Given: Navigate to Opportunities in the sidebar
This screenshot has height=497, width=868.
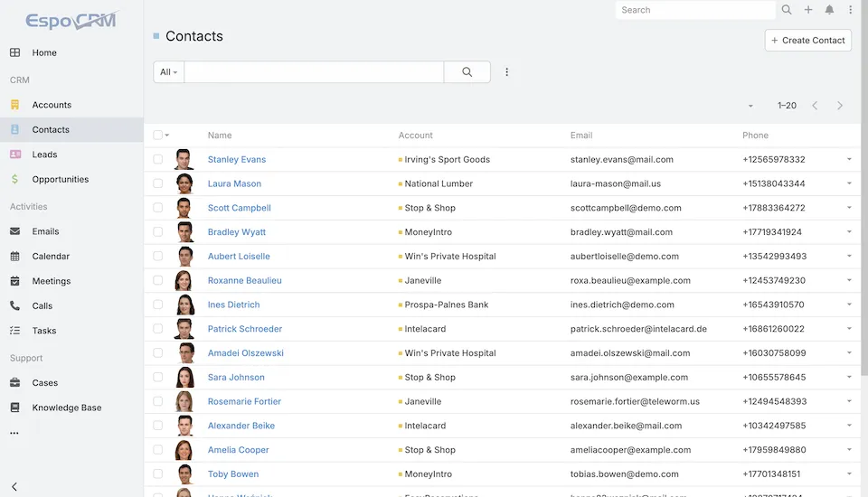Looking at the screenshot, I should coord(60,179).
